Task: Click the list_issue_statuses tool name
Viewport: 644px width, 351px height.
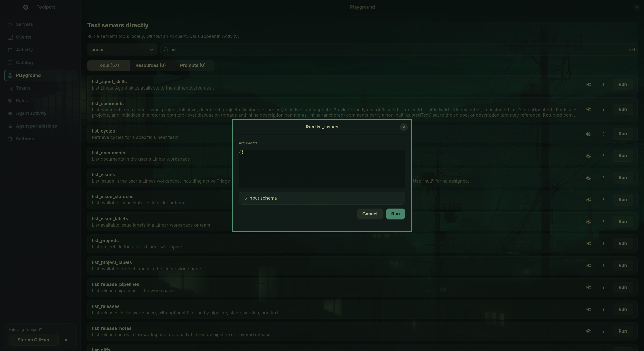Action: [113, 197]
